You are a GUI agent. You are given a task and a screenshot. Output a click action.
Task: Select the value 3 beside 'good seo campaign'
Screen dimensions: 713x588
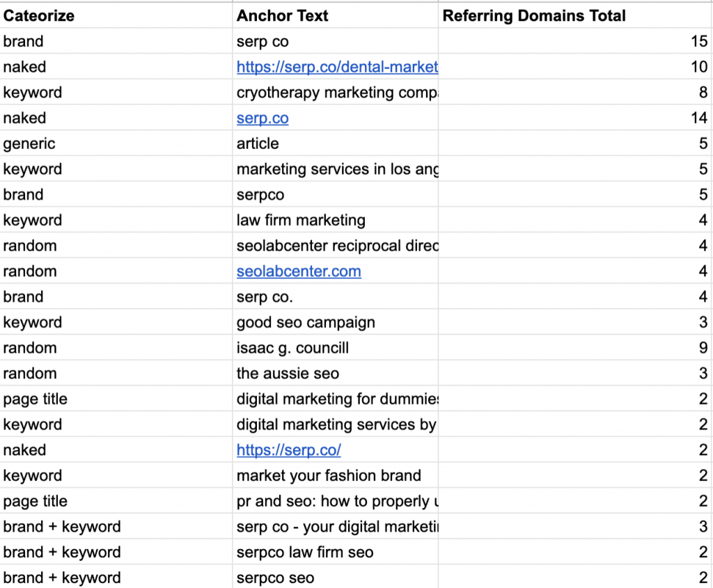pyautogui.click(x=575, y=322)
